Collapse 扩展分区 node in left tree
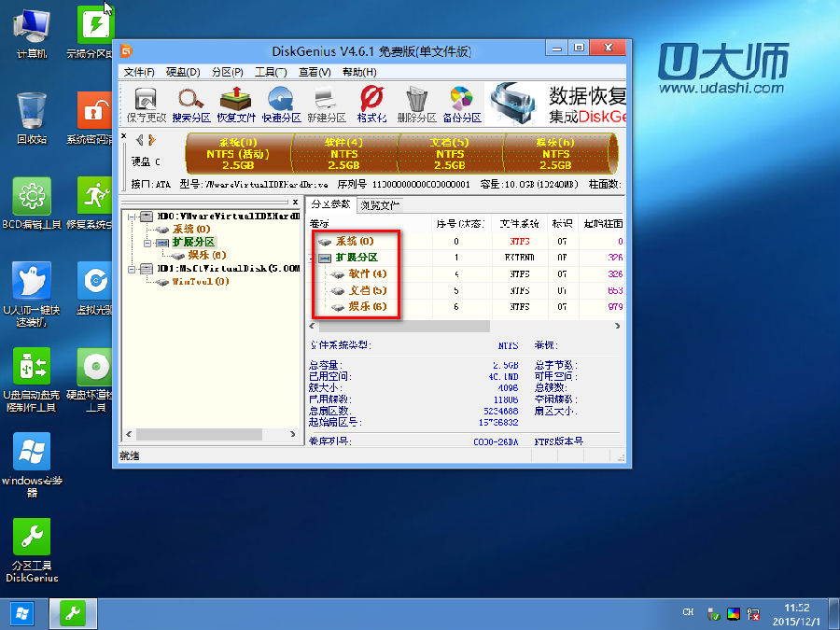 point(147,242)
